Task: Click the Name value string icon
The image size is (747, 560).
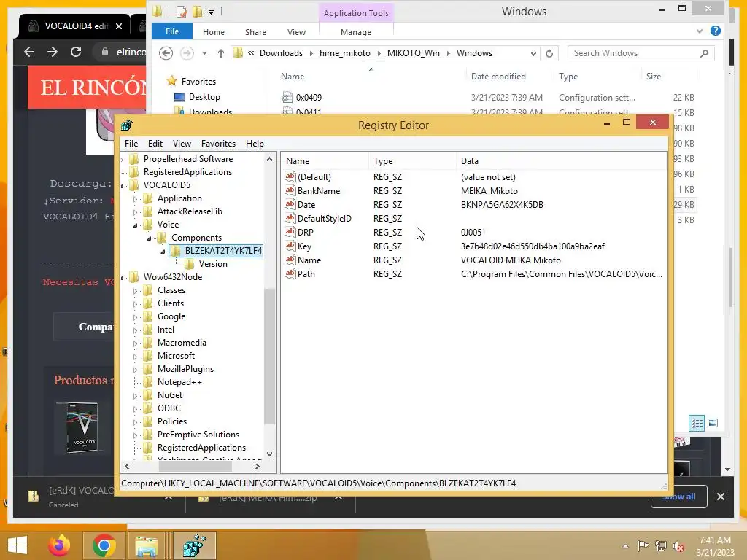Action: click(x=290, y=259)
